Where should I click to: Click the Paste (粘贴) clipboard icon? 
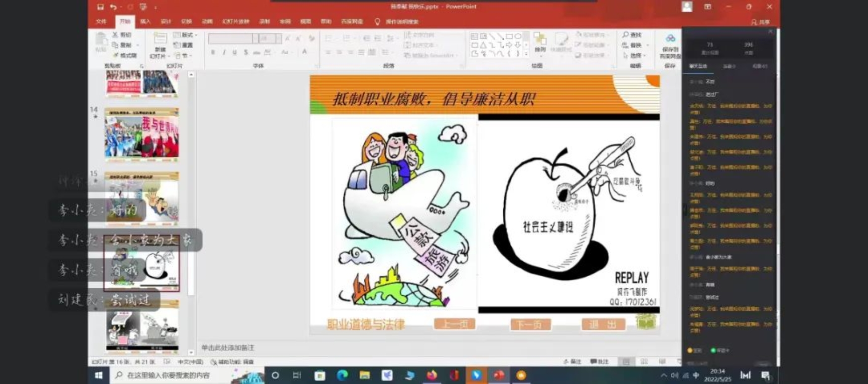point(101,39)
